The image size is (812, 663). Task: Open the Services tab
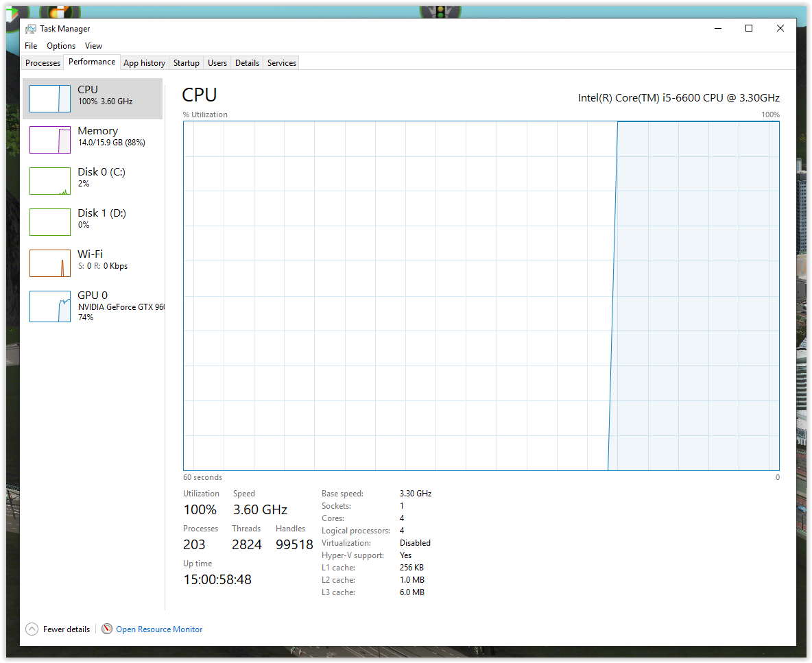coord(282,63)
